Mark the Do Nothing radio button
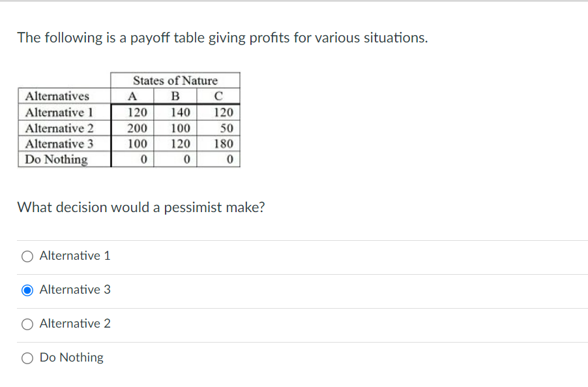Image resolution: width=588 pixels, height=387 pixels. [27, 358]
